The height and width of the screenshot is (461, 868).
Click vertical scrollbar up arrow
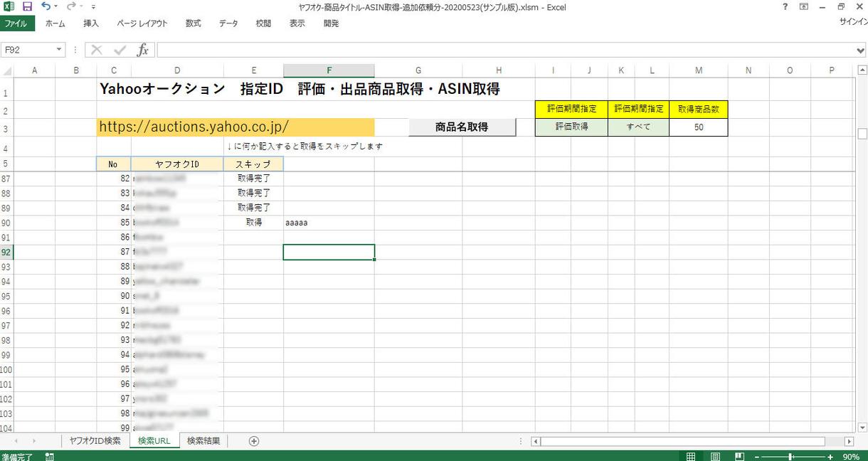[x=862, y=70]
